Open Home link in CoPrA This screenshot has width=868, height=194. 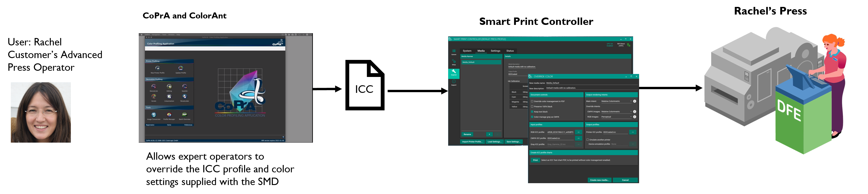point(169,125)
